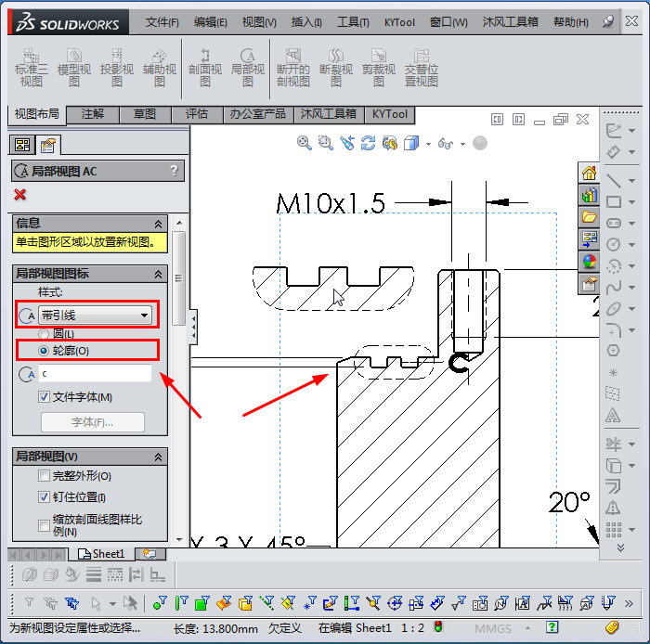Toggle the 文件字体 checkbox
This screenshot has height=644, width=650.
45,397
